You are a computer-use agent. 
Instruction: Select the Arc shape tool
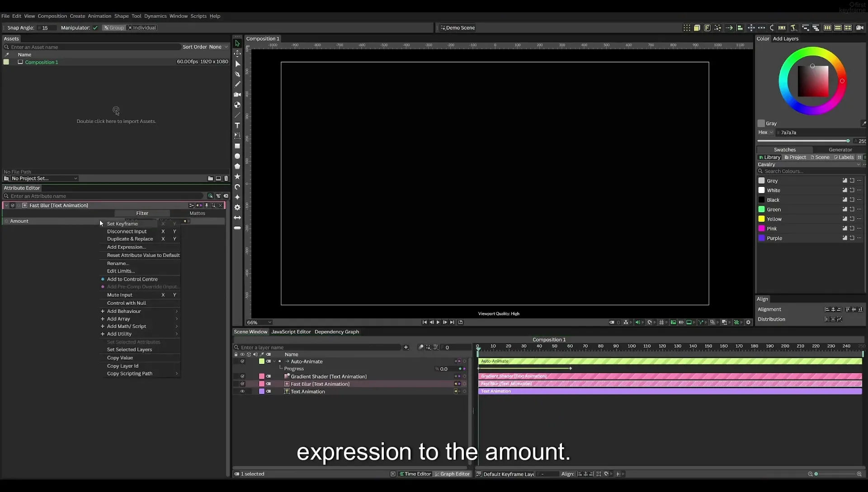[x=237, y=187]
